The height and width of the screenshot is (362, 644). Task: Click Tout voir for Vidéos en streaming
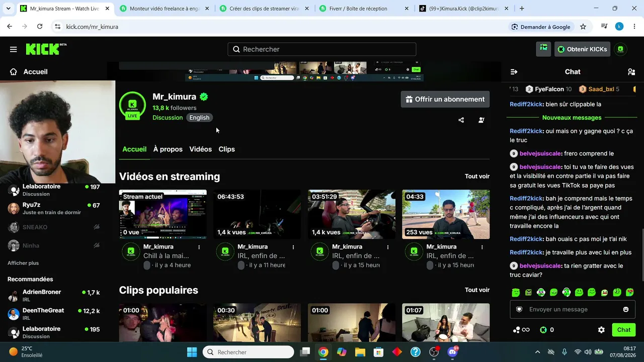[x=477, y=176]
